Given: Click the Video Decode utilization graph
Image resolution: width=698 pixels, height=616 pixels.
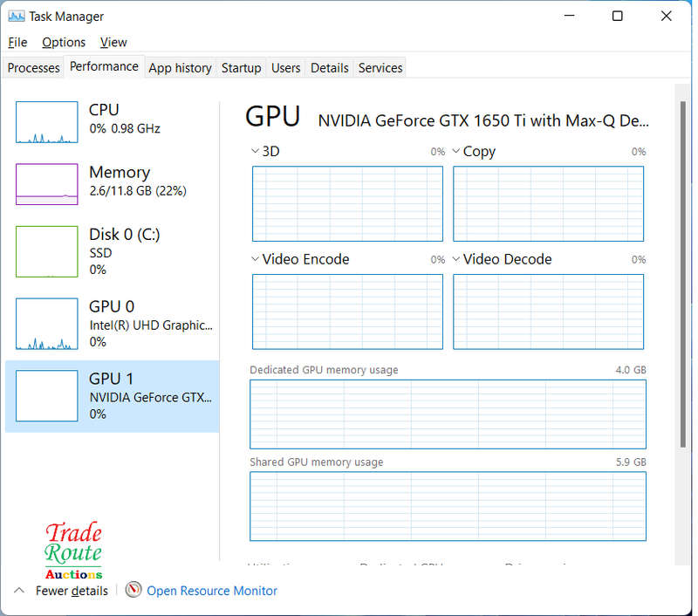Looking at the screenshot, I should [x=549, y=311].
